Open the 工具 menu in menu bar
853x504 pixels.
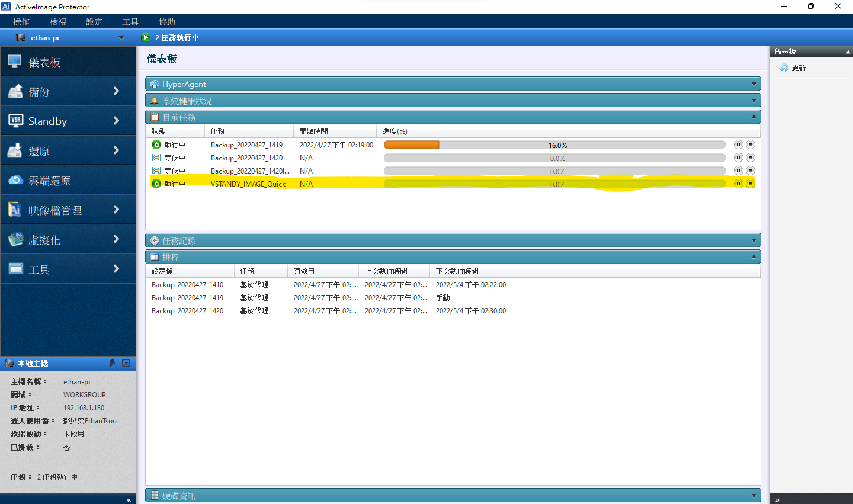pyautogui.click(x=130, y=22)
